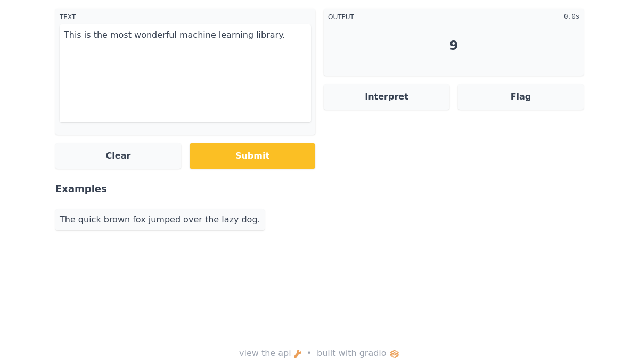Click the bullet separator in the footer
Screen dimensions: 639x364
pyautogui.click(x=309, y=353)
